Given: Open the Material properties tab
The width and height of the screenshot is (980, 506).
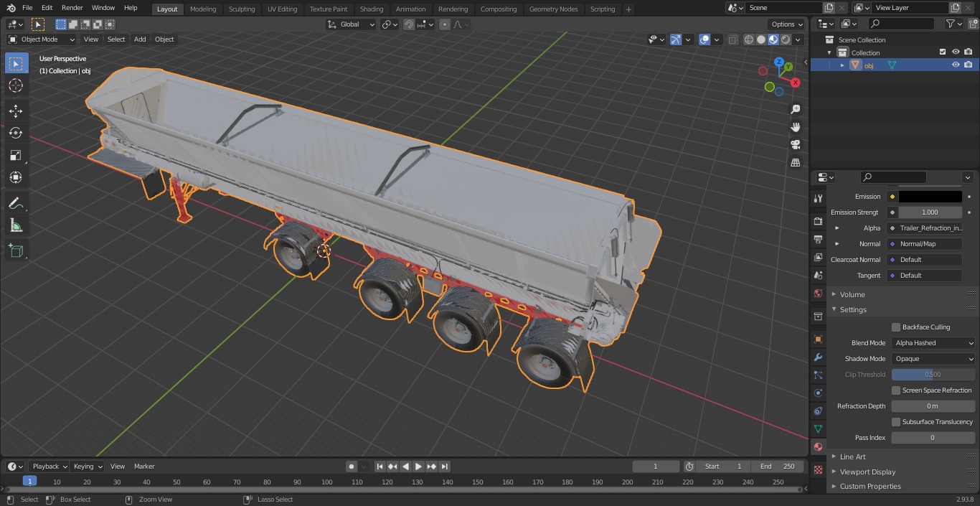Looking at the screenshot, I should click(x=818, y=446).
